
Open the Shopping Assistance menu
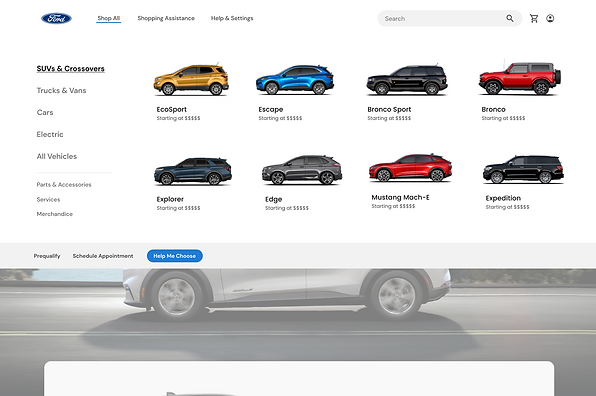tap(166, 18)
